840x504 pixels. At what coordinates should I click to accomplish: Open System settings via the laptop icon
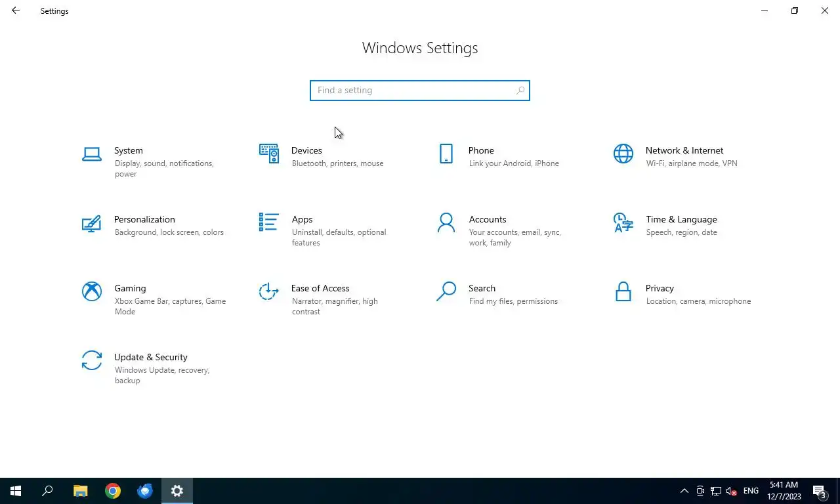point(92,154)
